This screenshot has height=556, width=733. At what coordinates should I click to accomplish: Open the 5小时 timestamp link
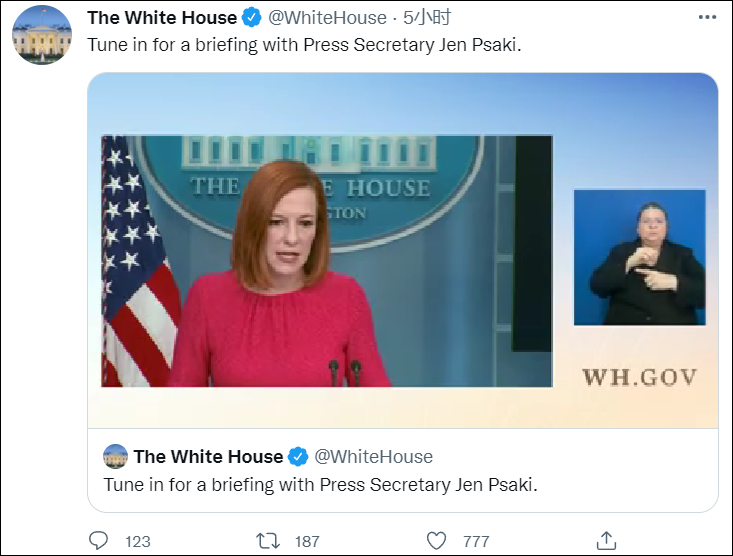pyautogui.click(x=427, y=18)
